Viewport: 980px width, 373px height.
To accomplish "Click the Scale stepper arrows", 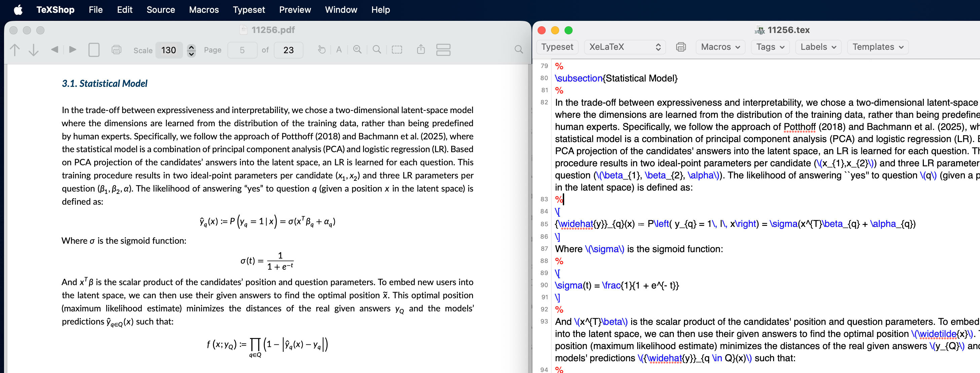I will pos(191,50).
